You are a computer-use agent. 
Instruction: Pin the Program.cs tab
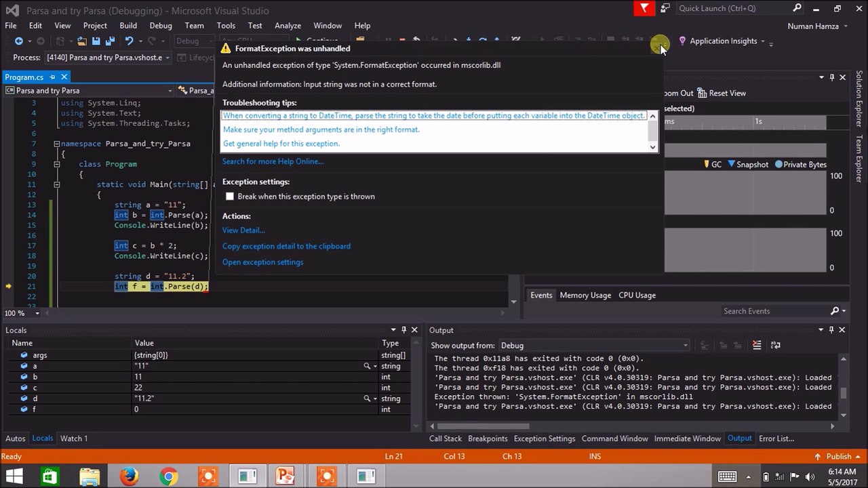pos(52,77)
